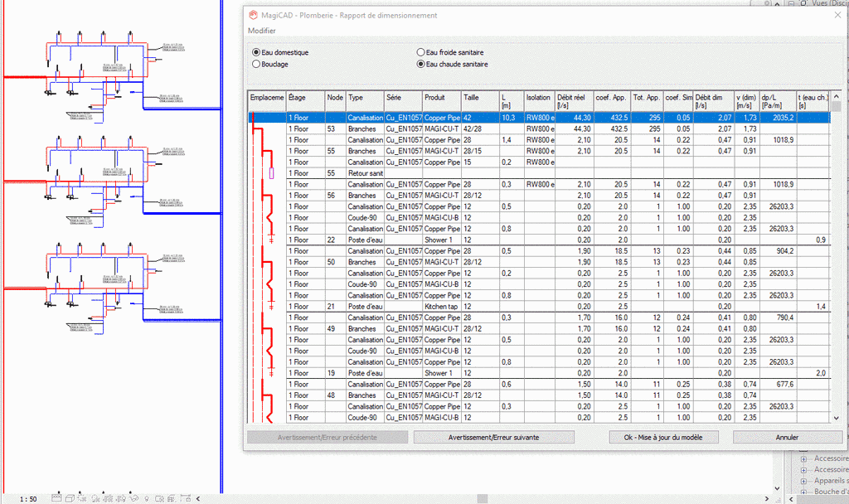Expand the Appareils tree node
This screenshot has height=504, width=849.
[803, 481]
